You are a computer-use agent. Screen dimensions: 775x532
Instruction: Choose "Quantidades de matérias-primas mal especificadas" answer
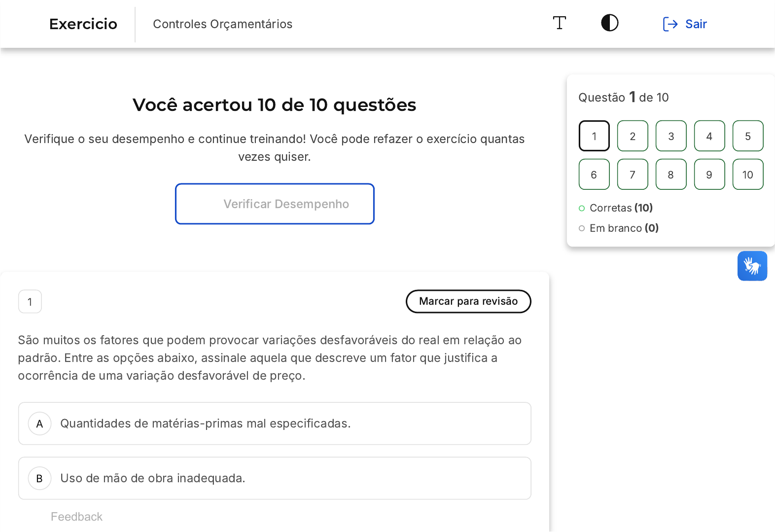tap(205, 424)
